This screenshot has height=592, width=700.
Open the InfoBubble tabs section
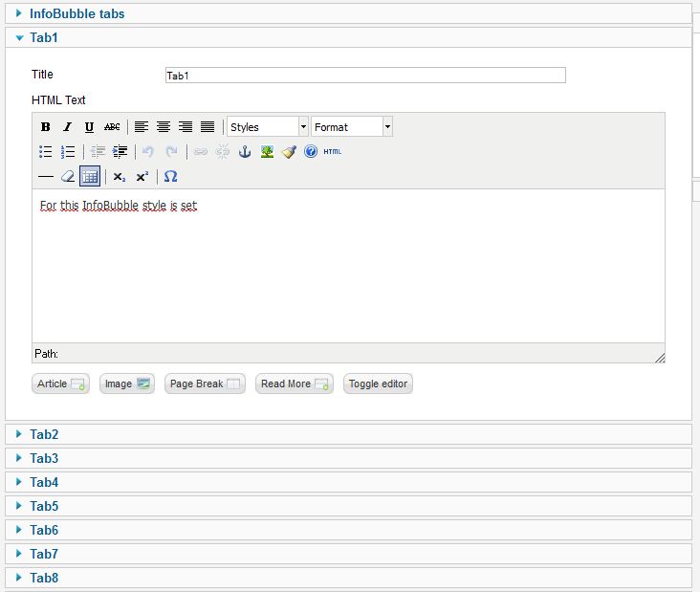click(x=77, y=13)
